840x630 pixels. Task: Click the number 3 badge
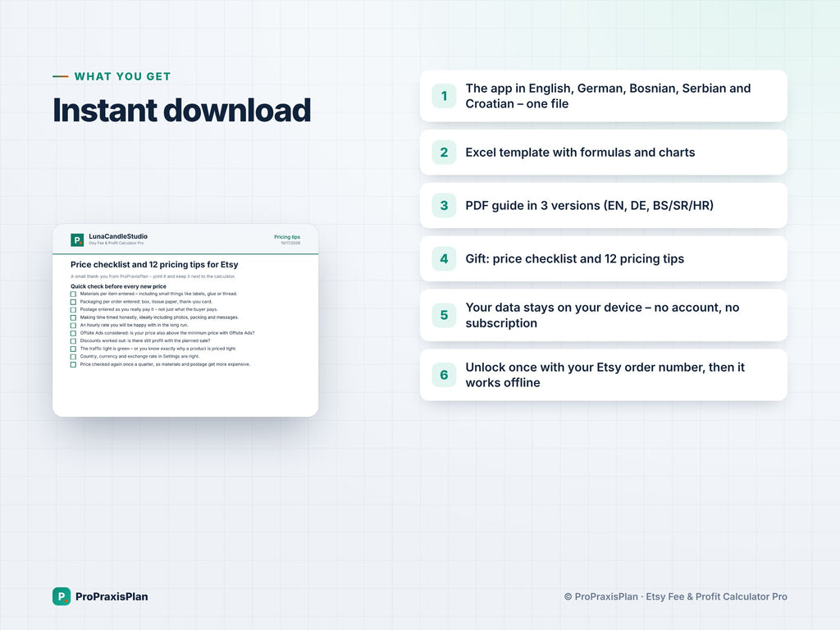coord(444,205)
